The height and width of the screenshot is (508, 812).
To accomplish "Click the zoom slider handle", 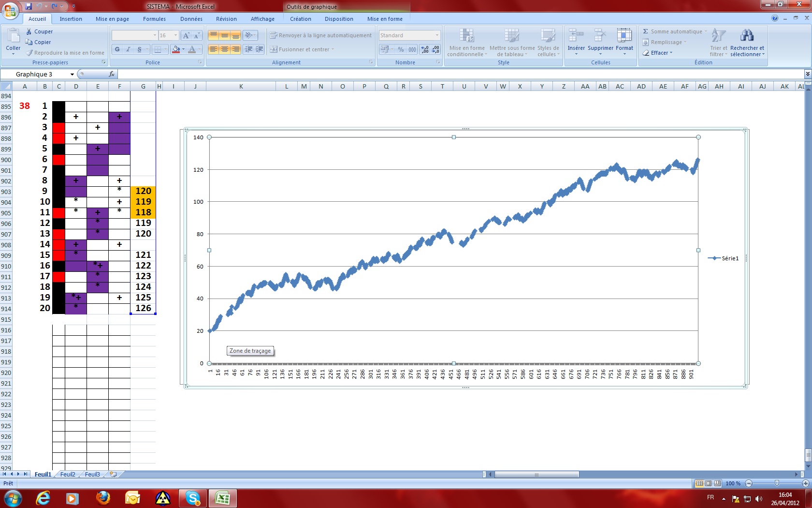I will pos(777,483).
